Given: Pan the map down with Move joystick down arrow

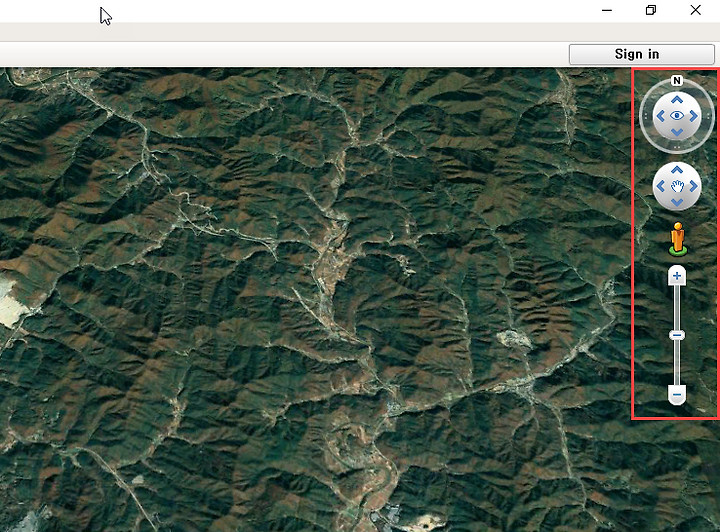Looking at the screenshot, I should pyautogui.click(x=677, y=202).
